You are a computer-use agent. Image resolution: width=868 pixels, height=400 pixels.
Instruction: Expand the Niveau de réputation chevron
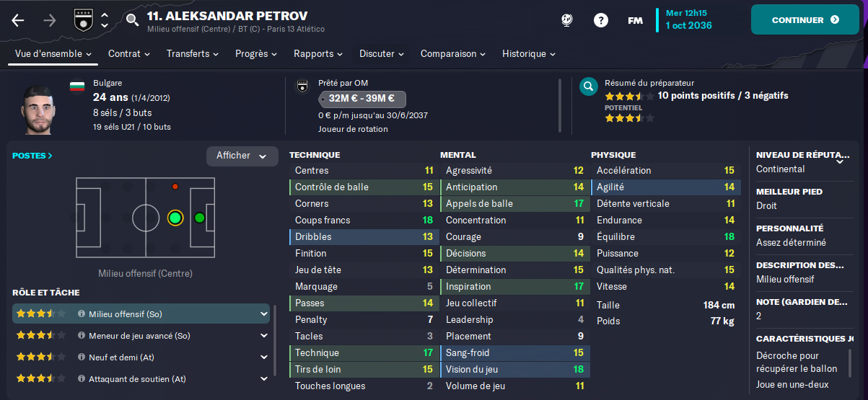pyautogui.click(x=840, y=161)
